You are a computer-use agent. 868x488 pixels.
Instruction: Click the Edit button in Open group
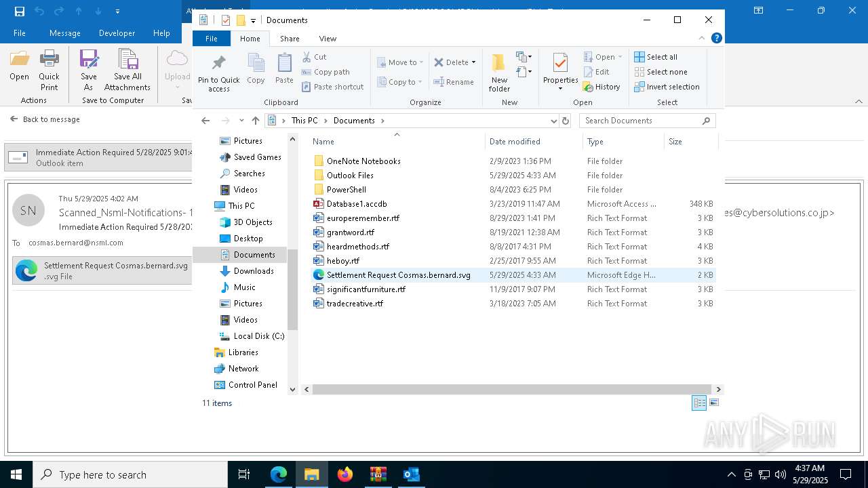pos(596,72)
